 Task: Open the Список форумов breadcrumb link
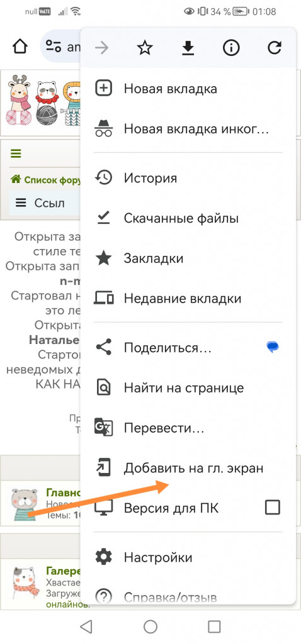tap(52, 180)
